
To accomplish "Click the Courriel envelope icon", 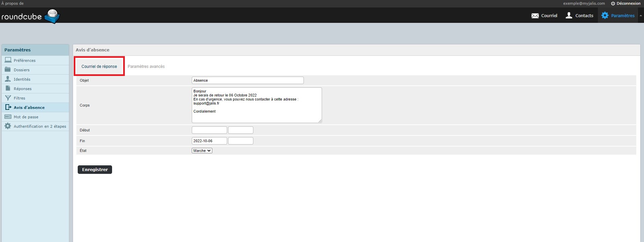I will [x=535, y=16].
